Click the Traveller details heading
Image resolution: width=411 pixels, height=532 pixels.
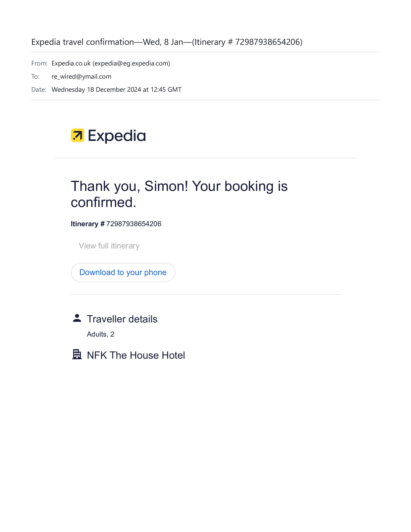click(x=122, y=319)
